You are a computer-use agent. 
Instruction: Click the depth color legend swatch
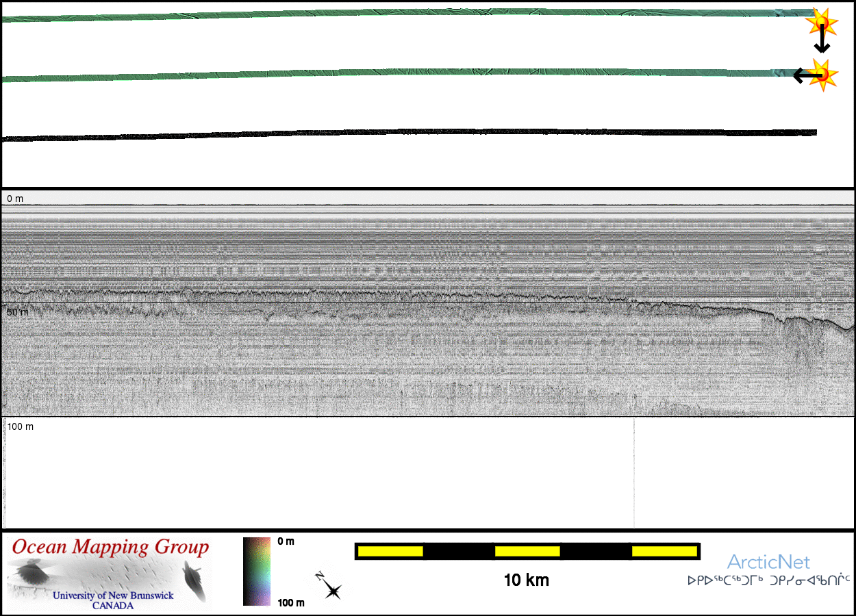(x=257, y=572)
